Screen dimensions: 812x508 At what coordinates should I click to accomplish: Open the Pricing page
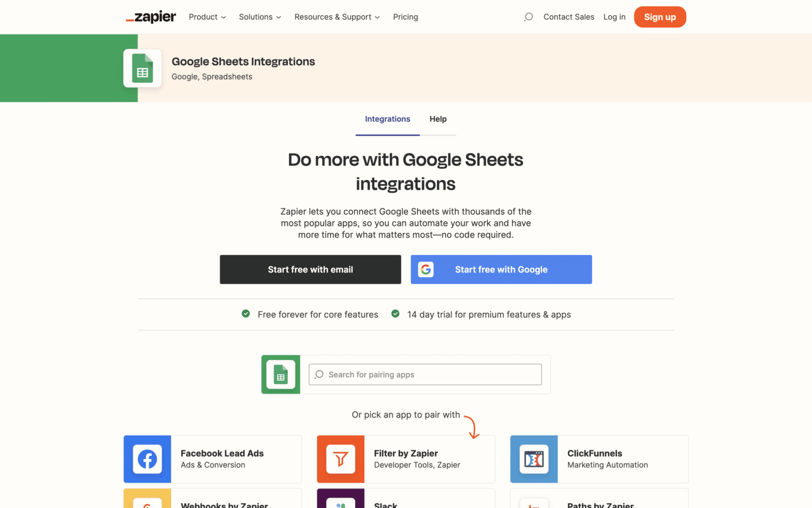[x=405, y=17]
